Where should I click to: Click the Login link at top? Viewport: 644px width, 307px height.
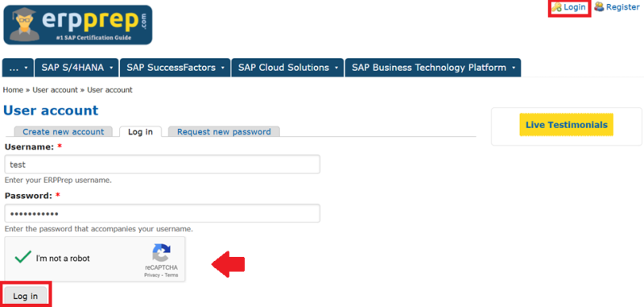click(574, 7)
